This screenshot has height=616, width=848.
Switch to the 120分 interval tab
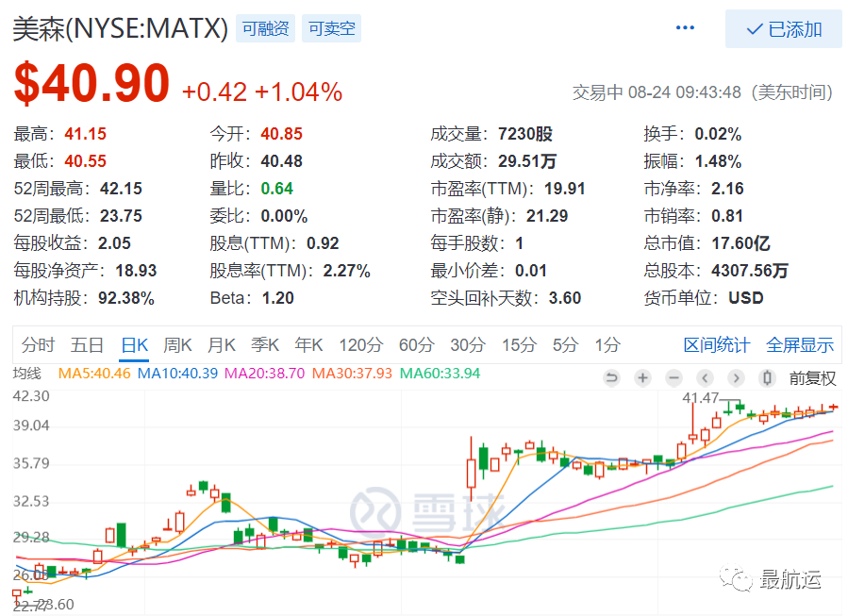point(360,344)
